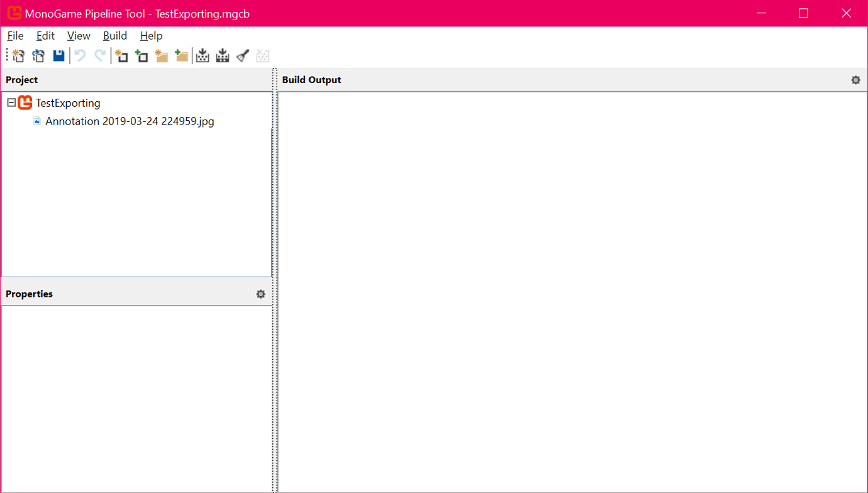Screen dimensions: 868x493
Task: Open the View menu
Action: pyautogui.click(x=79, y=36)
